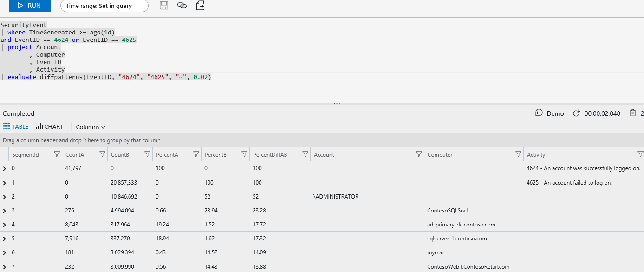Click the CountB value "20,857,333"
The height and width of the screenshot is (272, 644).
124,183
